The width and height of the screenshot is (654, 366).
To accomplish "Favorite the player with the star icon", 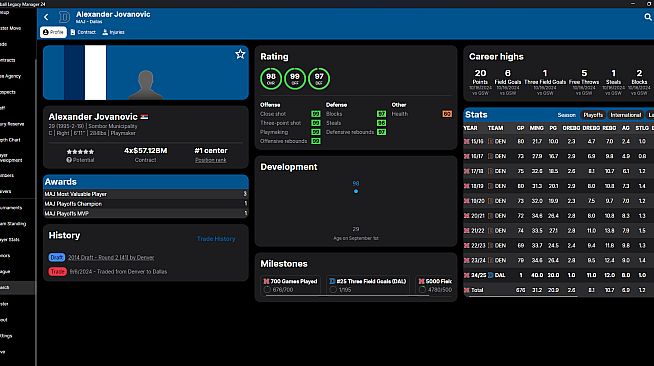I will click(240, 54).
